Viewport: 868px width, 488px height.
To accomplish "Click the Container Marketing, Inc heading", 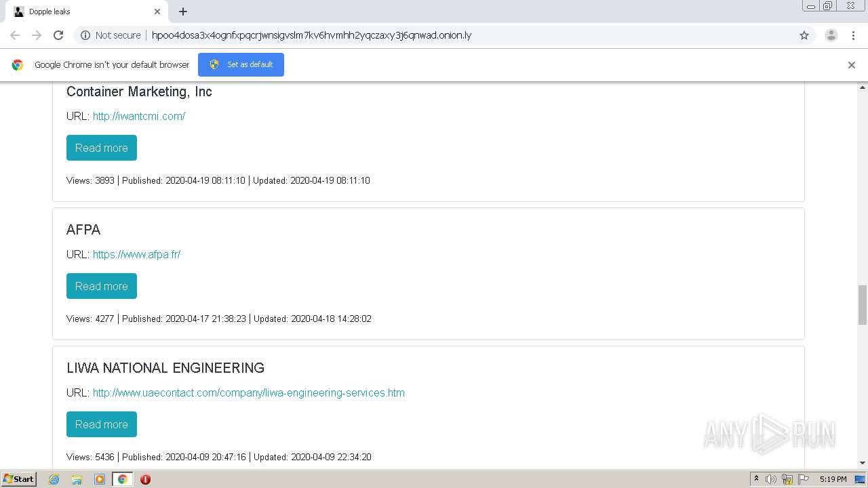I will 139,91.
